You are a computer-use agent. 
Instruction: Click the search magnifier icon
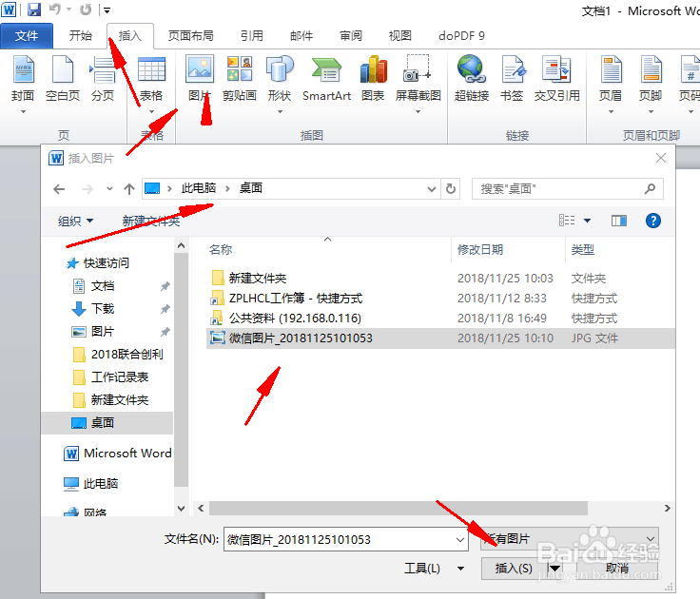coord(650,189)
